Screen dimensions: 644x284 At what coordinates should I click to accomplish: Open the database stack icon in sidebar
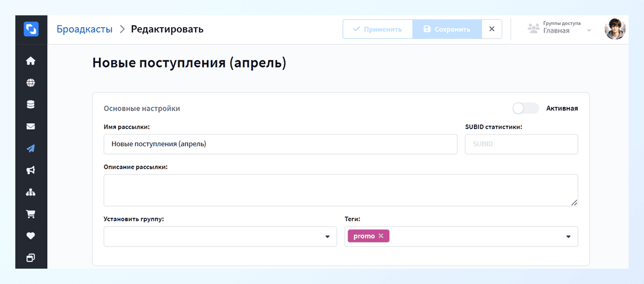pos(31,104)
